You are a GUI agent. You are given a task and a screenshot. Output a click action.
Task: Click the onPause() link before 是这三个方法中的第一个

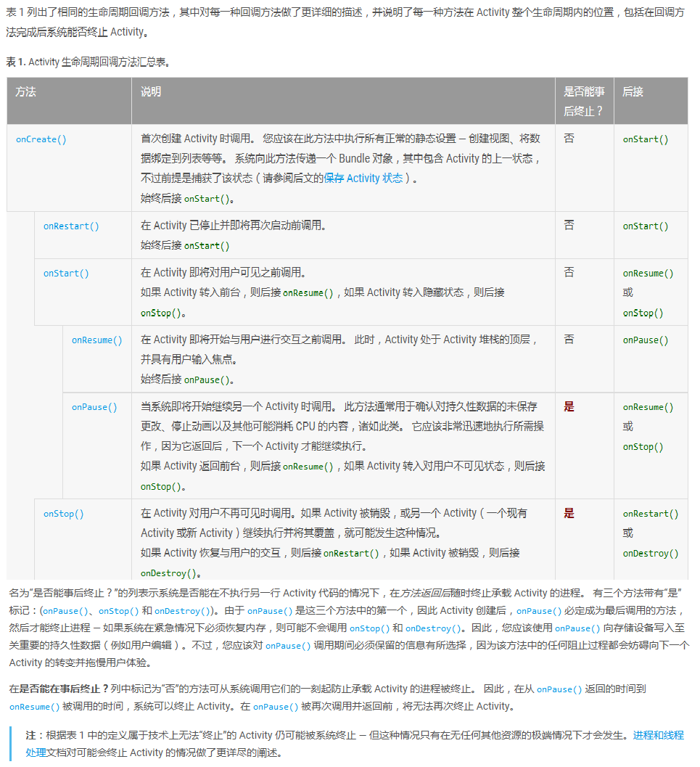click(x=270, y=611)
